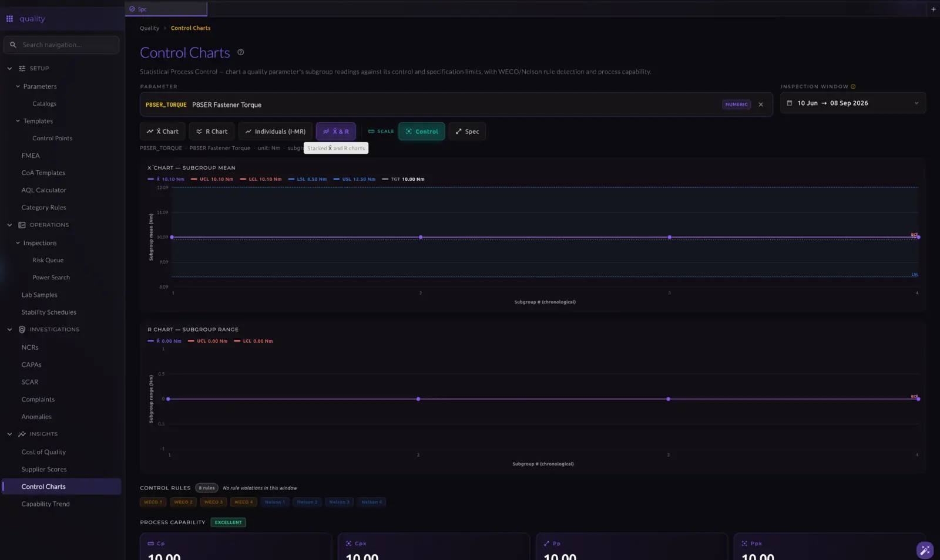Focus the Search navigation field

(62, 45)
